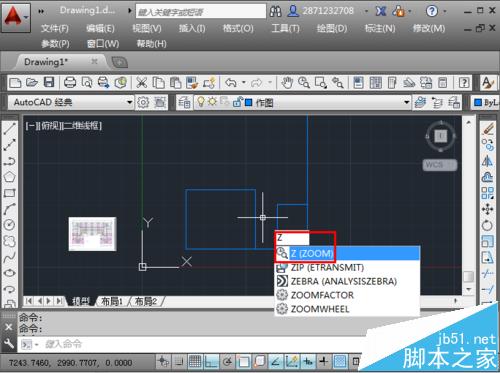Expand the AutoCAD 经典 workspace dropdown
Screen dimensions: 500x373
(x=130, y=102)
